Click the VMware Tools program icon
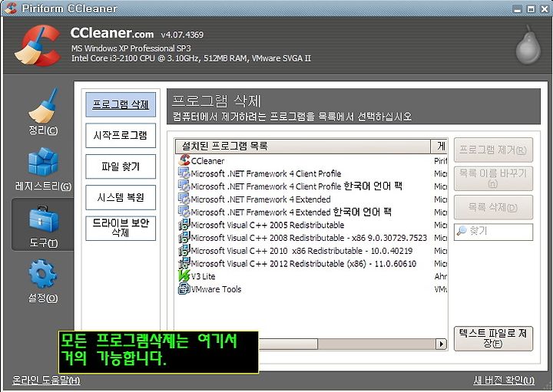 click(x=184, y=289)
